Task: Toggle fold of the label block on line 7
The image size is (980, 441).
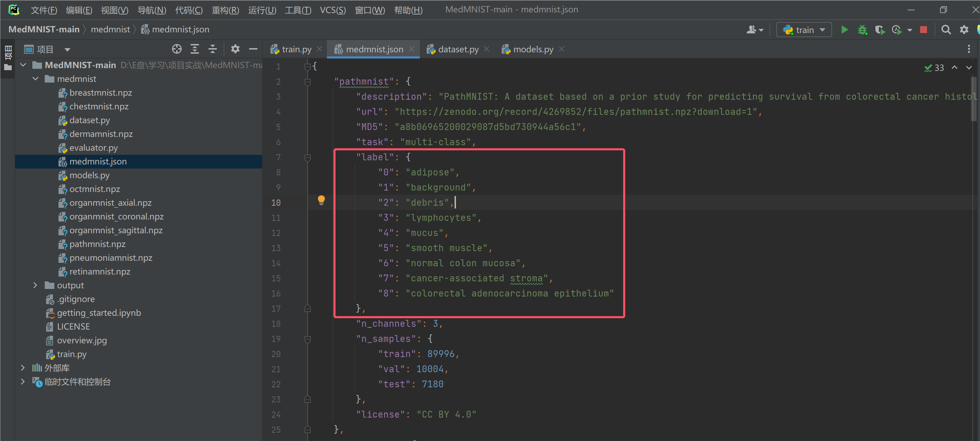Action: coord(307,157)
